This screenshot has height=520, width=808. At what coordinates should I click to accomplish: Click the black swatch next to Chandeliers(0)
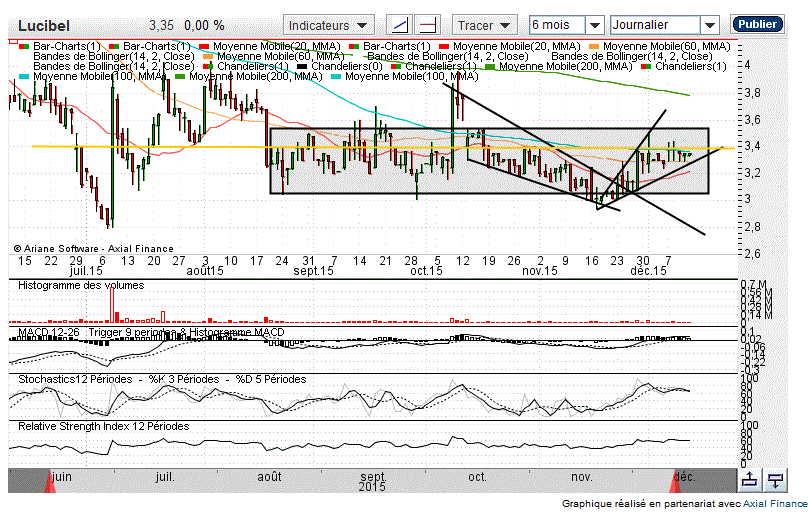[302, 66]
